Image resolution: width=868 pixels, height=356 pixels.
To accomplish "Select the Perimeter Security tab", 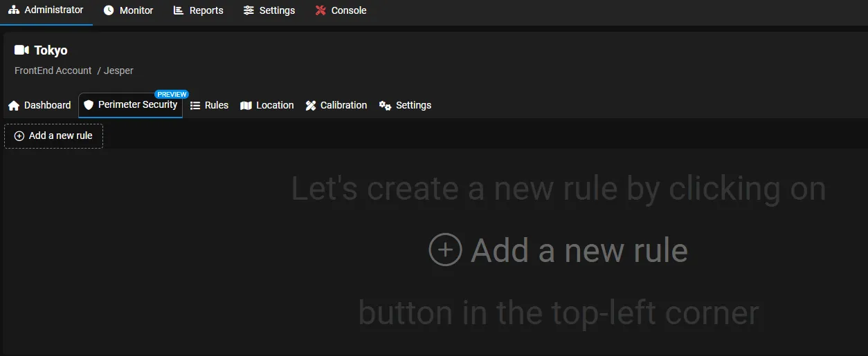I will pyautogui.click(x=130, y=105).
